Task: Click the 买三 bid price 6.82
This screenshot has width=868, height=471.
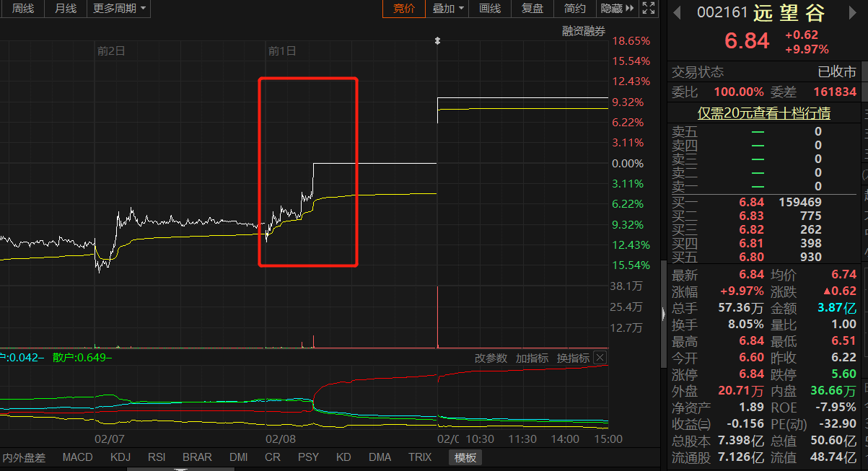Action: [x=751, y=229]
